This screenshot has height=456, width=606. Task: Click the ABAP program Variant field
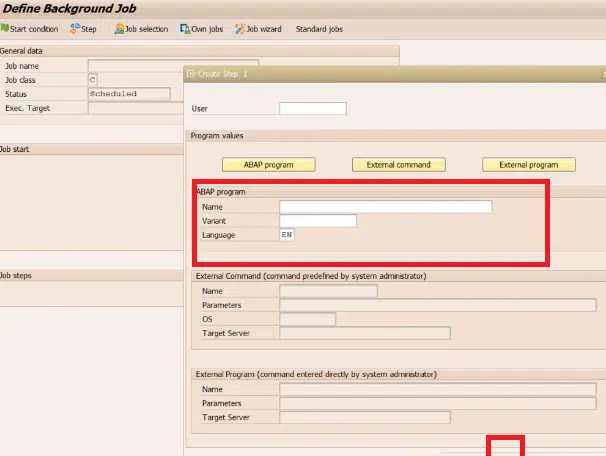point(318,221)
